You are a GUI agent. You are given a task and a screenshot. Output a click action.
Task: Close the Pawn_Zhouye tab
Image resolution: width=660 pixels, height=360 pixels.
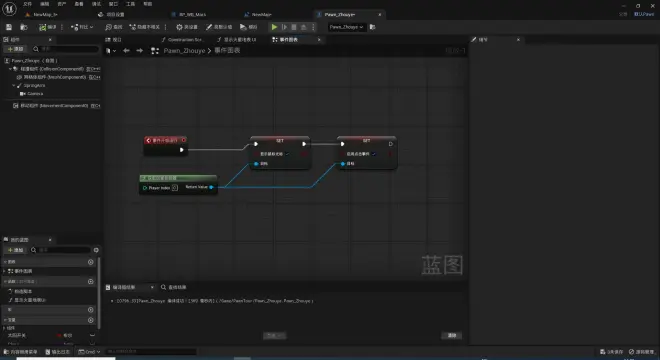(380, 14)
